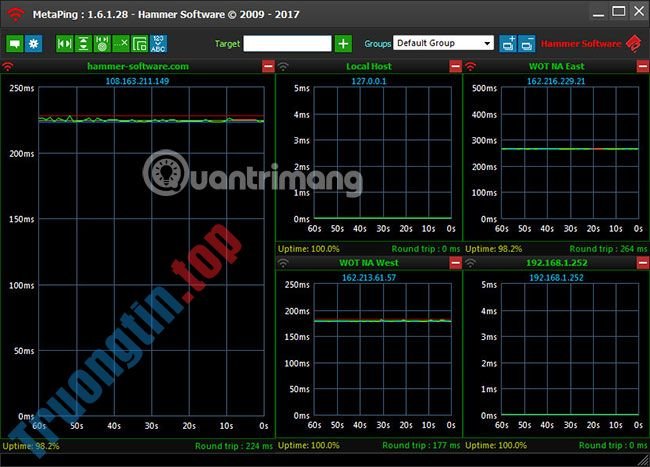The width and height of the screenshot is (650, 467).
Task: Click the Groups label
Action: (x=378, y=44)
